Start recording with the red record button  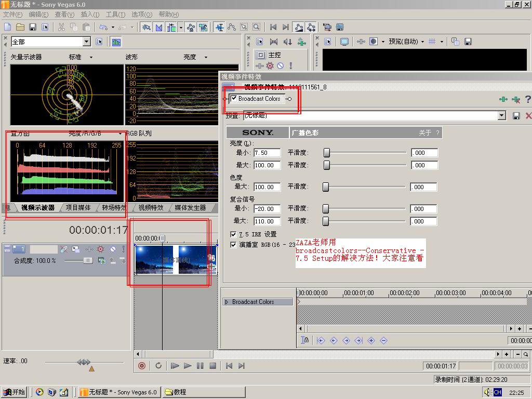142,366
